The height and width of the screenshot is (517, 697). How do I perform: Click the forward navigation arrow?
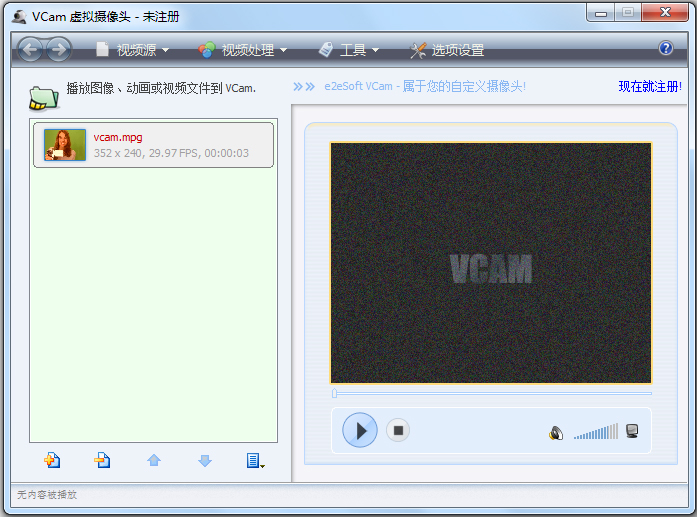(59, 49)
